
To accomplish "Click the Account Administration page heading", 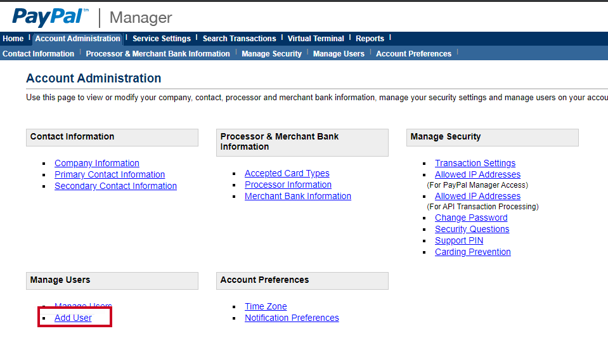I will point(93,78).
